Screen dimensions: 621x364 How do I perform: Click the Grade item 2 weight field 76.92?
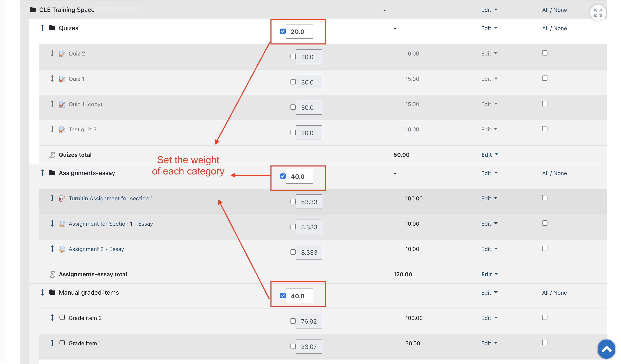309,321
